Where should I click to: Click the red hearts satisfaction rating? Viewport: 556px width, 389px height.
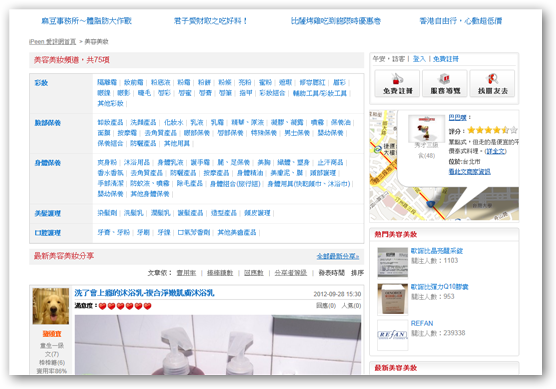tap(125, 306)
